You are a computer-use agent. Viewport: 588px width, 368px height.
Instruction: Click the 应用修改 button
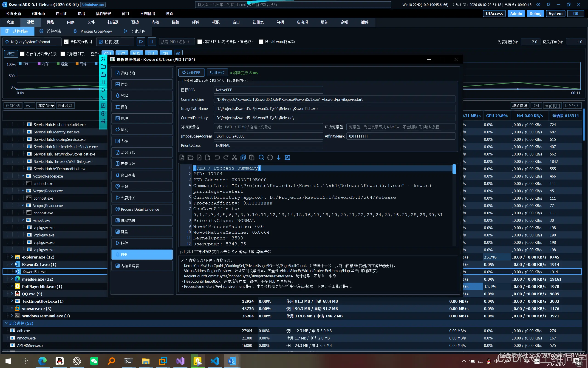[217, 72]
